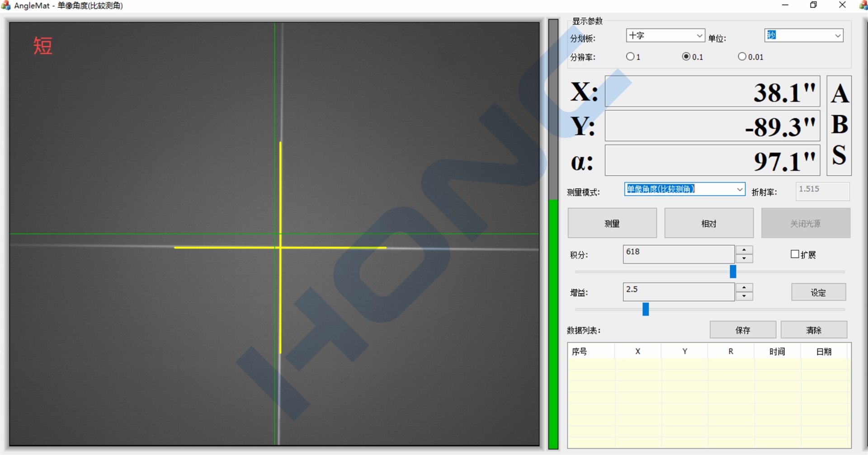Open the 测量模式 measurement mode dropdown
Screen dimensions: 868x455
tap(740, 189)
